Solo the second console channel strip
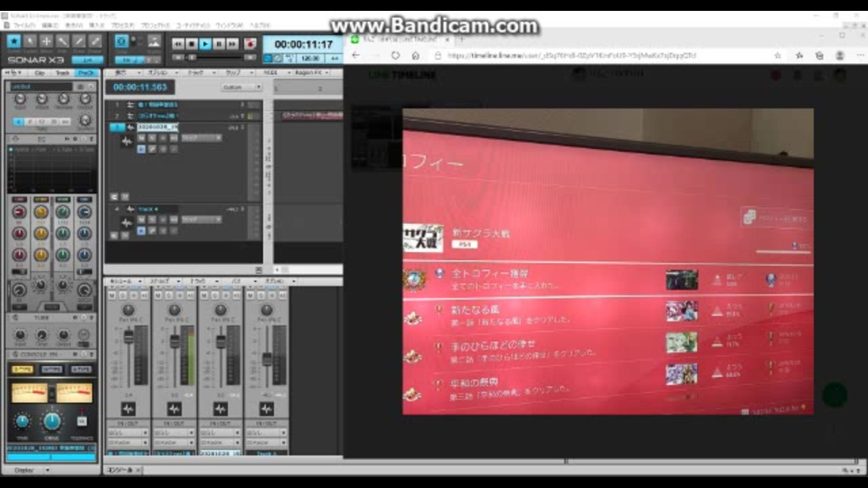Image resolution: width=868 pixels, height=488 pixels. [169, 296]
